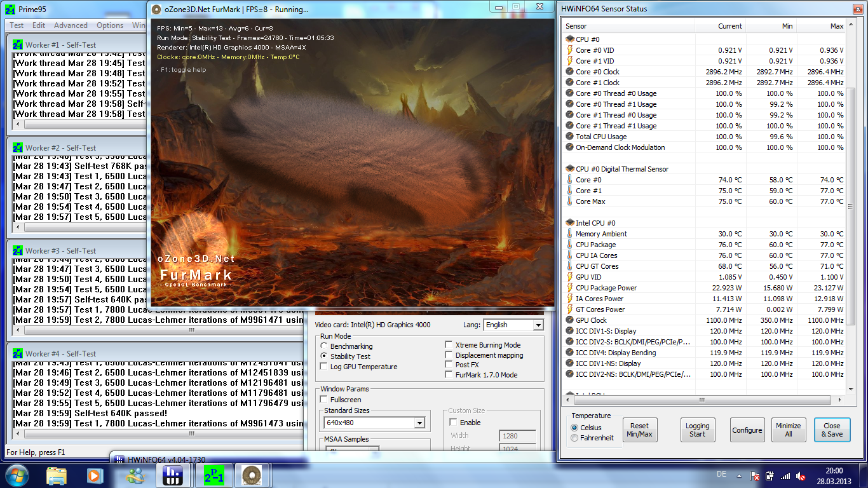Open the Edit menu in Prime95
The image size is (868, 488).
coord(39,25)
